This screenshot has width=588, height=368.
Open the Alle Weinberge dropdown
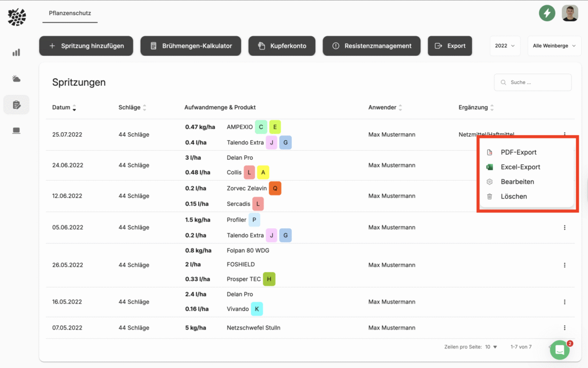[554, 46]
